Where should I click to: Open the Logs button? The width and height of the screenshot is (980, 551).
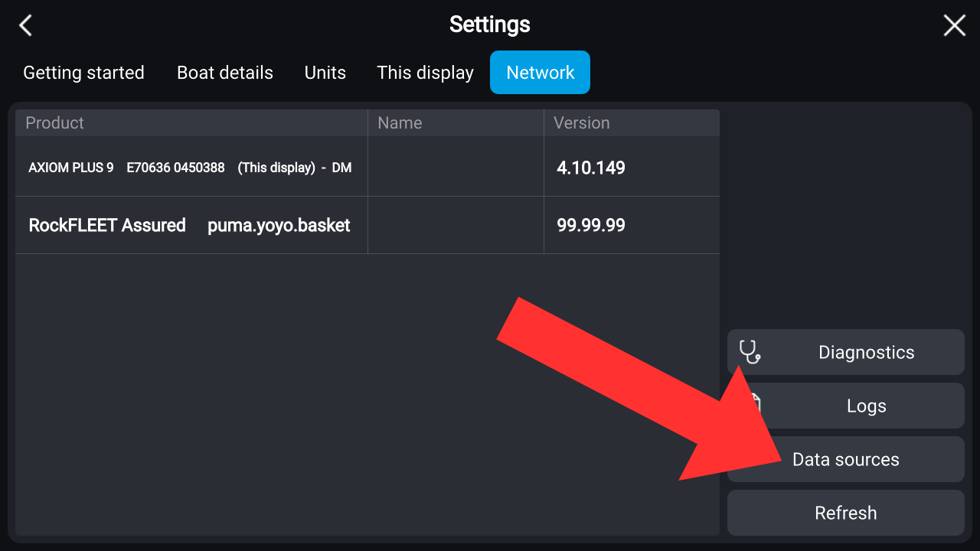pyautogui.click(x=866, y=406)
